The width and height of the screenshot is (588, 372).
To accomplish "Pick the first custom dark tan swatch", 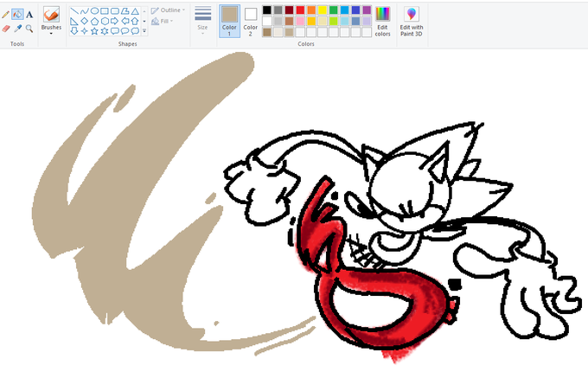I will coord(267,32).
